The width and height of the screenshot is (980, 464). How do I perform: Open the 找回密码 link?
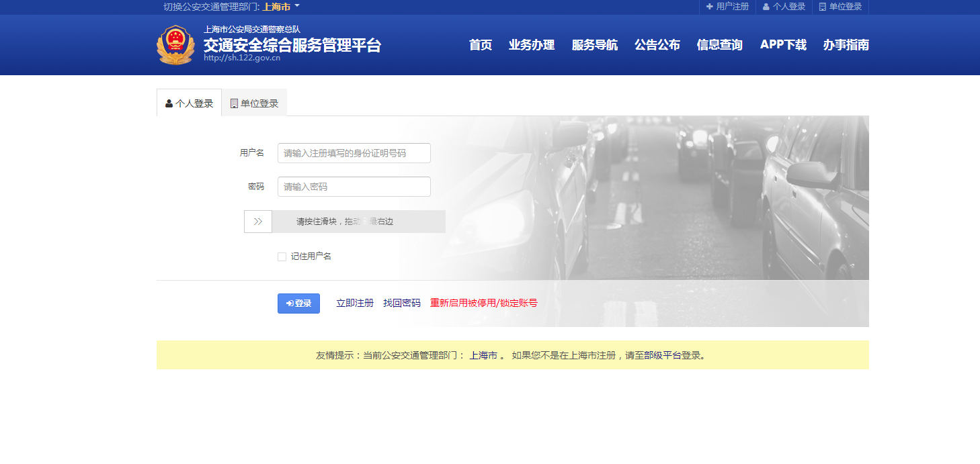[402, 304]
